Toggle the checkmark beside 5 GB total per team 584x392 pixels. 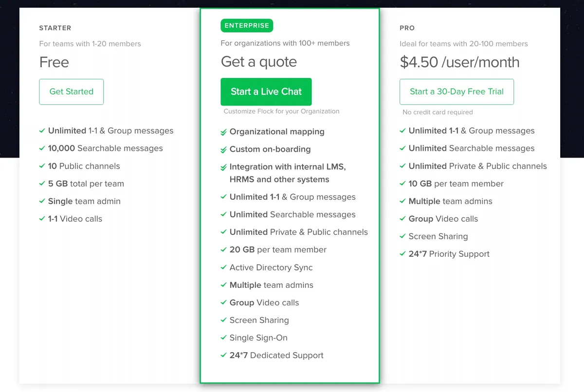42,183
